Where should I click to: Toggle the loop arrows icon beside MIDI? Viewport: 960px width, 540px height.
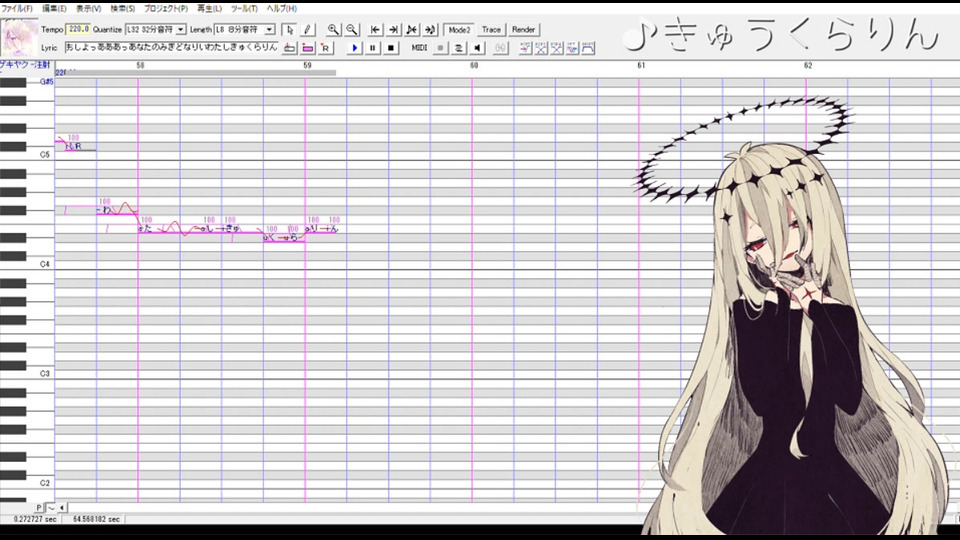459,48
